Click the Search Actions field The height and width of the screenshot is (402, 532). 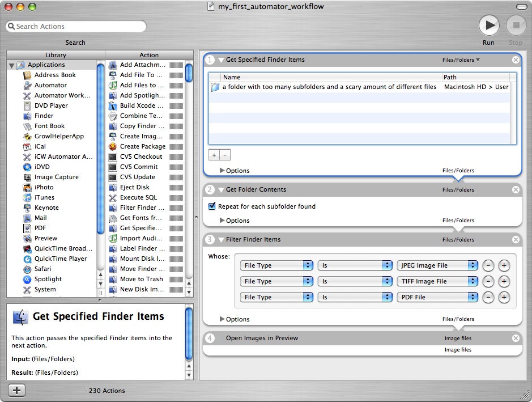76,26
